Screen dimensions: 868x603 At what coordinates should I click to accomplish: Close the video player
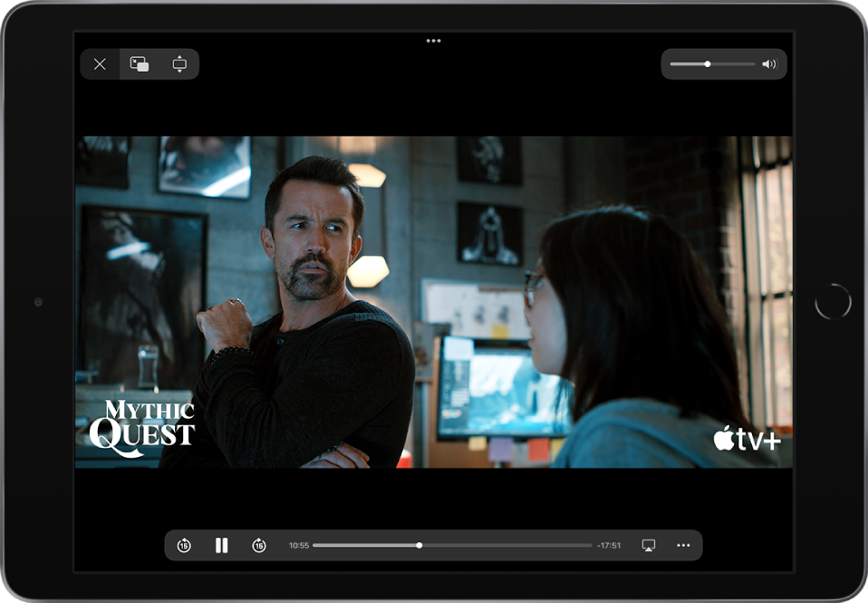pos(100,64)
